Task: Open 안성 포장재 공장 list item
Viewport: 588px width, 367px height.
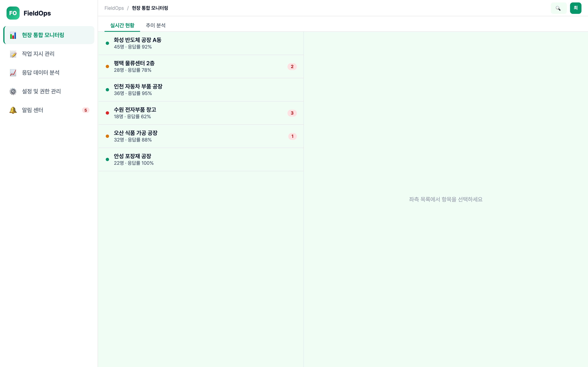Action: 133,159
